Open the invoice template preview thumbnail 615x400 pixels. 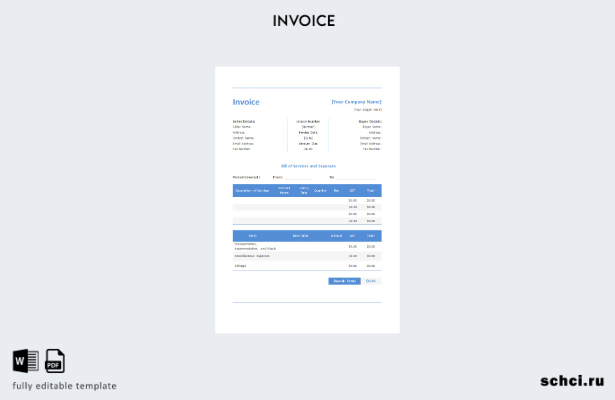(x=307, y=200)
